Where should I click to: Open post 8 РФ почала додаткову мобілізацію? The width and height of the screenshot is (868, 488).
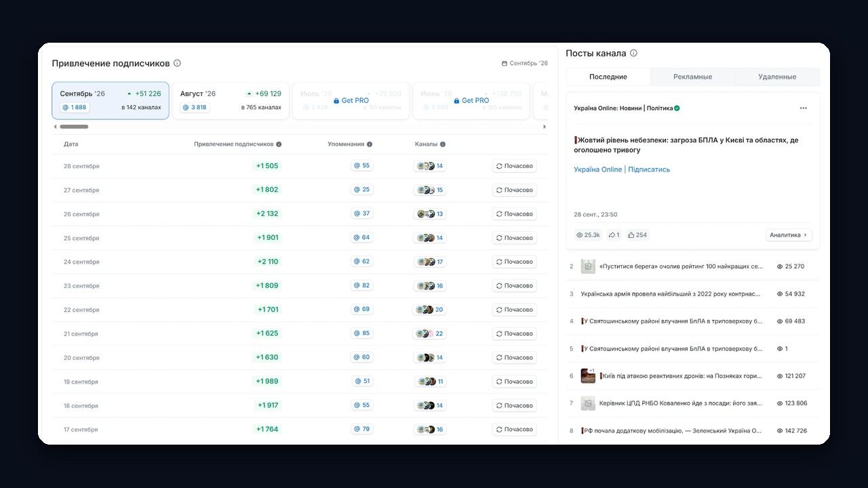click(x=692, y=430)
